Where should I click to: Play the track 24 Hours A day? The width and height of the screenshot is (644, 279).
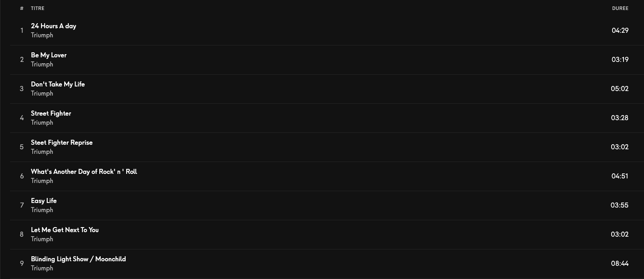point(53,26)
